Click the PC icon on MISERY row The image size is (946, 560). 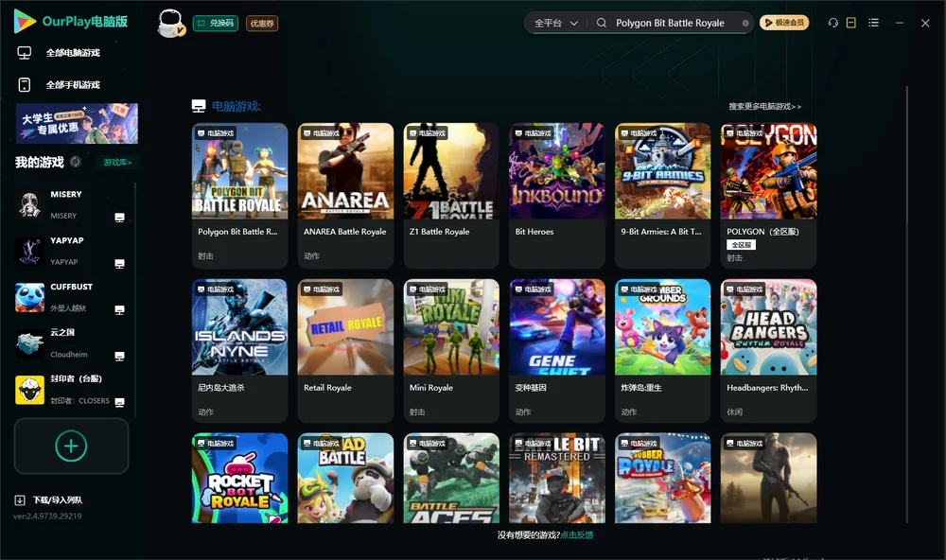[119, 218]
